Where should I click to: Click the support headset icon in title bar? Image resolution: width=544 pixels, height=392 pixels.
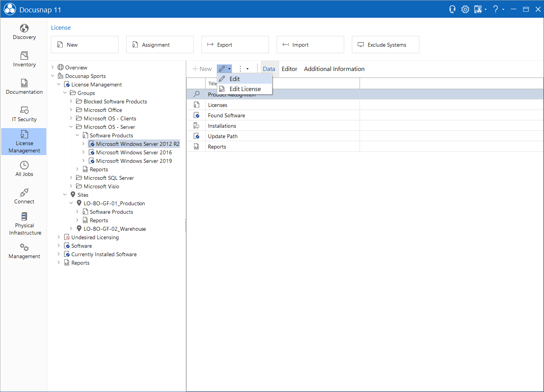coord(452,9)
